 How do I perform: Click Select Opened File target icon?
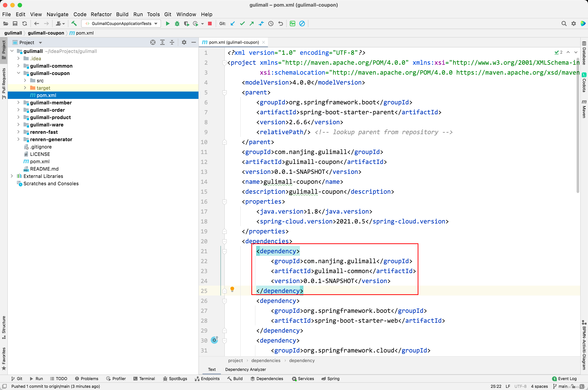pyautogui.click(x=153, y=42)
